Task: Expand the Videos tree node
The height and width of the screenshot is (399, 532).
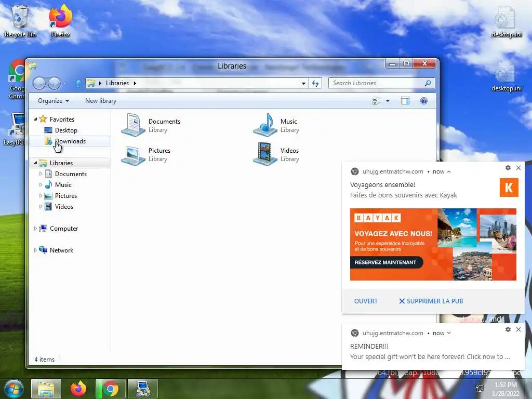Action: point(41,206)
